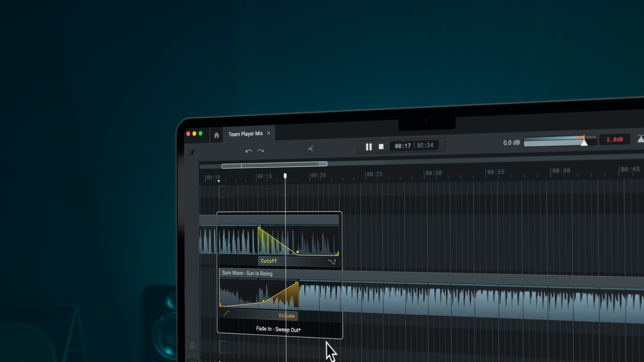Image resolution: width=644 pixels, height=362 pixels.
Task: Click the 2.8dB peak level readout
Action: coord(614,140)
